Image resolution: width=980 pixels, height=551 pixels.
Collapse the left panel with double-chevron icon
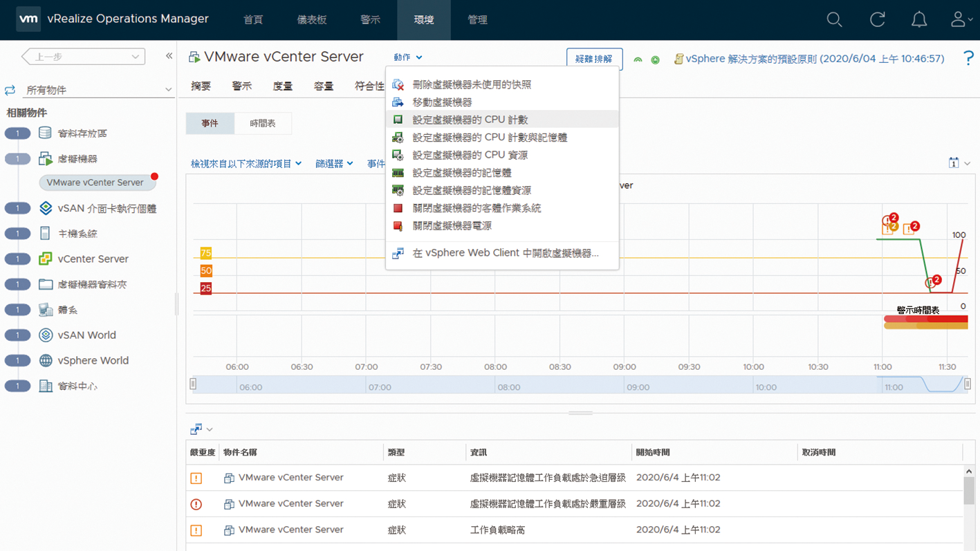(169, 56)
